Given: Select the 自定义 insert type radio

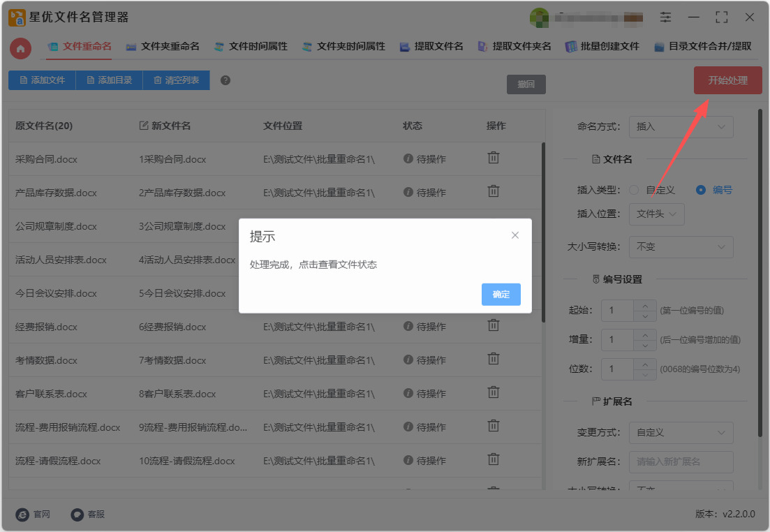Looking at the screenshot, I should point(634,190).
